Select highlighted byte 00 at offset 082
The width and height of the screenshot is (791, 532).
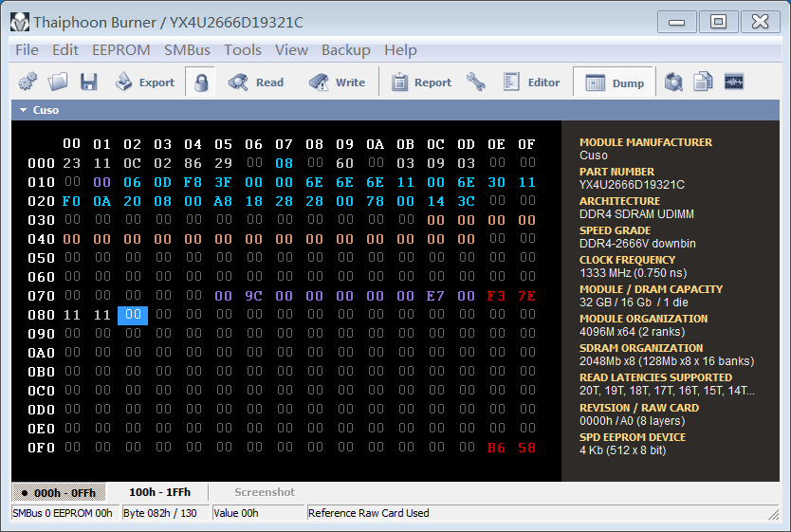133,315
